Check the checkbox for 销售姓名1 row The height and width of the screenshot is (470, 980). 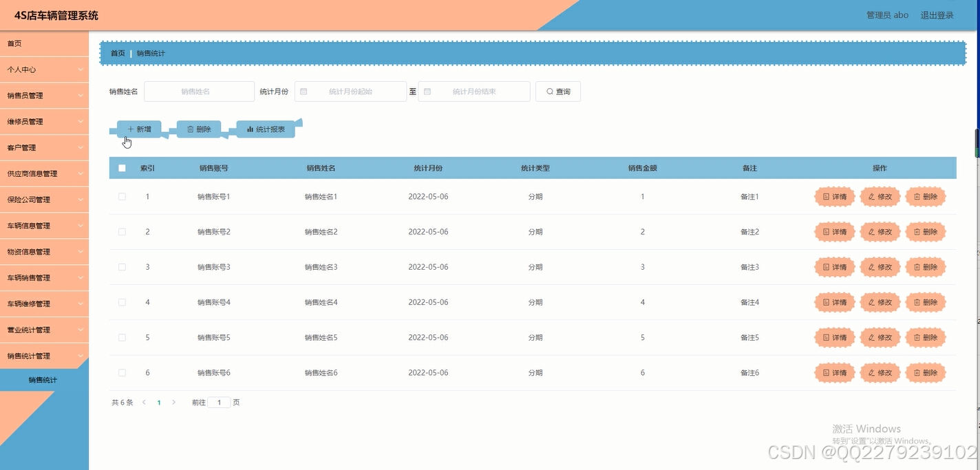[x=122, y=196]
